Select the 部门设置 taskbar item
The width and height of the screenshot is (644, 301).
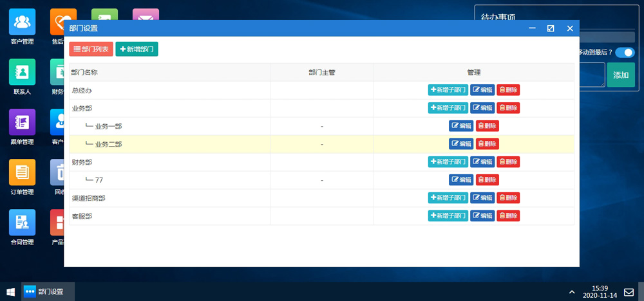pyautogui.click(x=48, y=291)
